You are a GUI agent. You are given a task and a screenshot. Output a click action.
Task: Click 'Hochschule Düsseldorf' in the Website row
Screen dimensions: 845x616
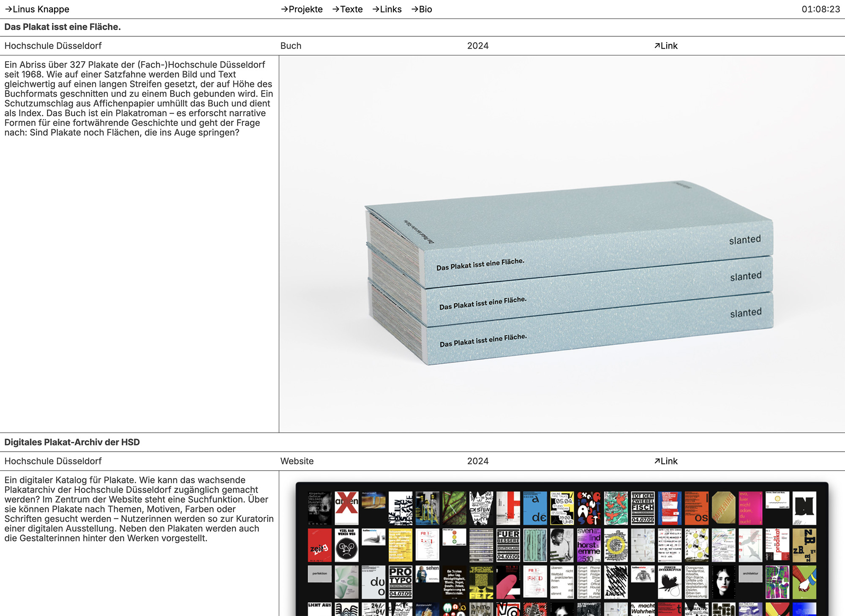[x=53, y=461]
